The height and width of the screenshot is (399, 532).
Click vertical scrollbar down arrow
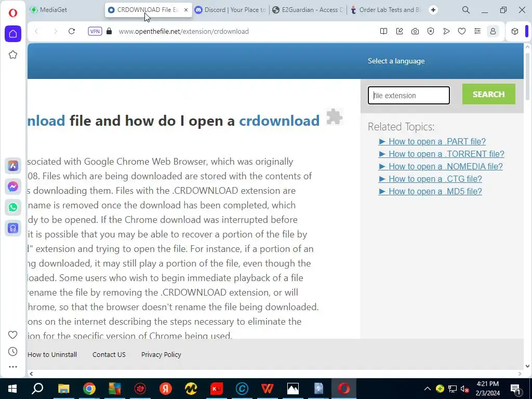point(527,366)
